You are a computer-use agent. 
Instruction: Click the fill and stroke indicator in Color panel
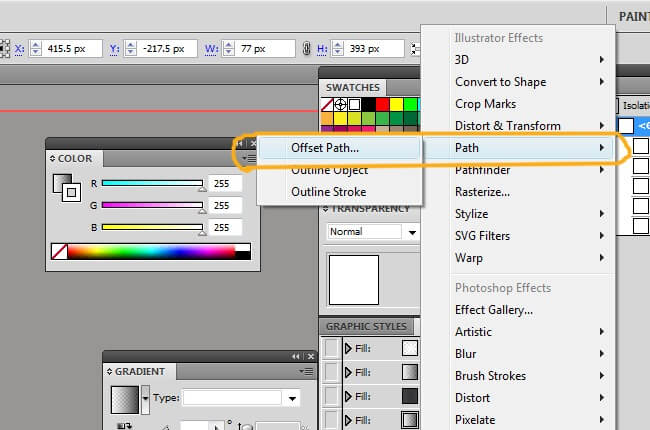click(x=65, y=188)
